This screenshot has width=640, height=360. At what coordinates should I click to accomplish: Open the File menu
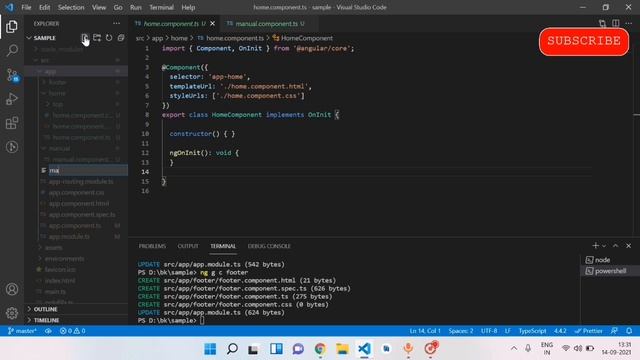coord(26,7)
